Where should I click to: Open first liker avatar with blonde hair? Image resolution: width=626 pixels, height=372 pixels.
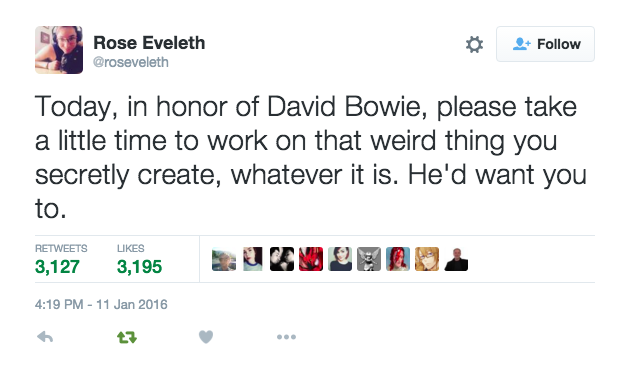[x=224, y=259]
